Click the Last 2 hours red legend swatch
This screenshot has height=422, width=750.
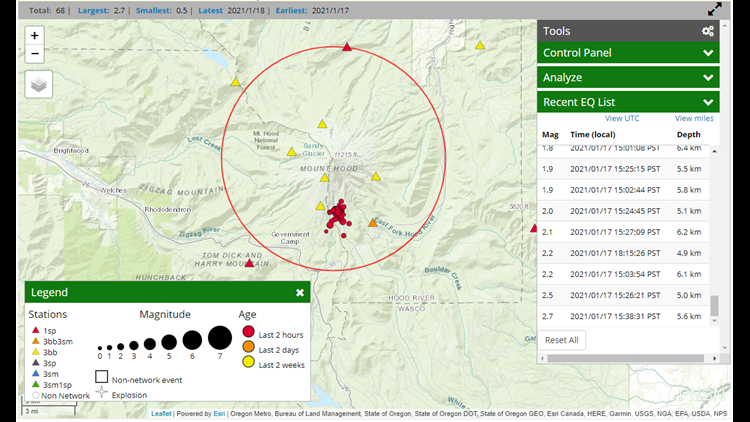pos(248,332)
